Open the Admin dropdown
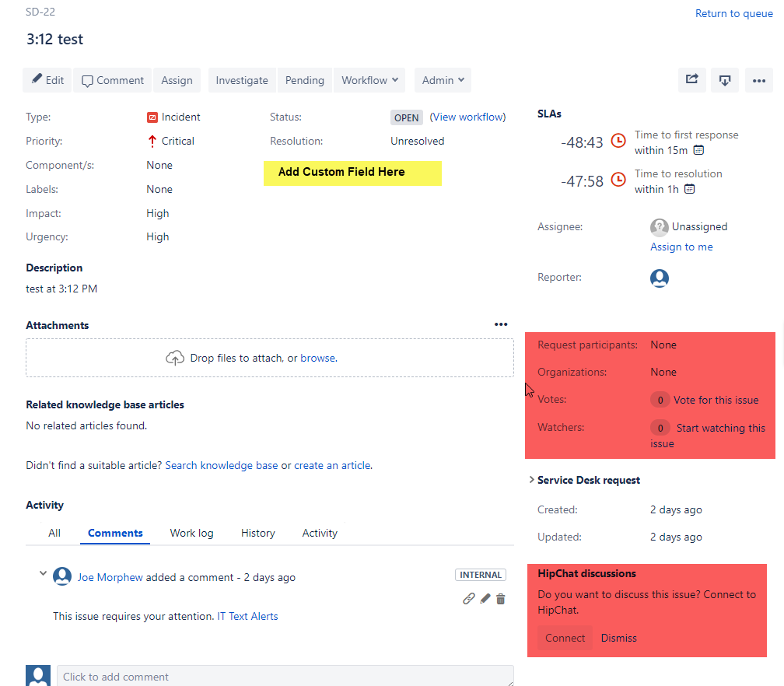This screenshot has width=784, height=686. (x=442, y=80)
